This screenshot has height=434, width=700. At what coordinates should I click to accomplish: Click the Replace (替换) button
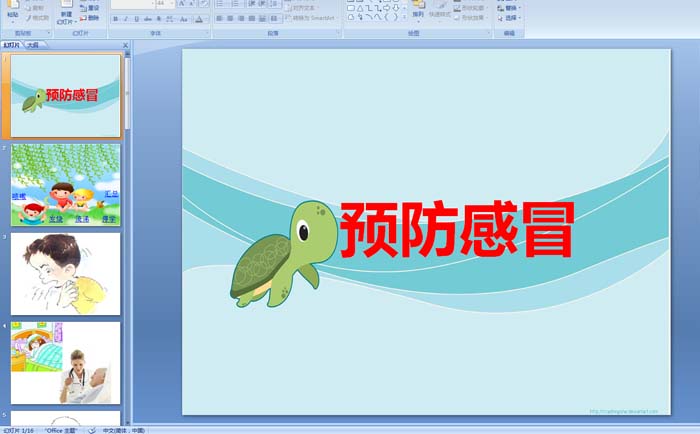coord(509,8)
